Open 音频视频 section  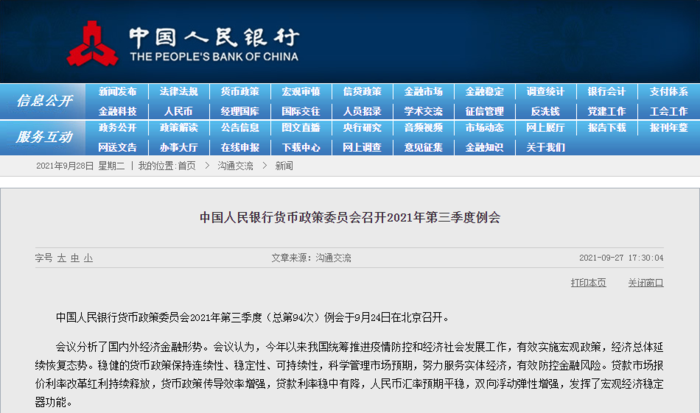tap(423, 128)
